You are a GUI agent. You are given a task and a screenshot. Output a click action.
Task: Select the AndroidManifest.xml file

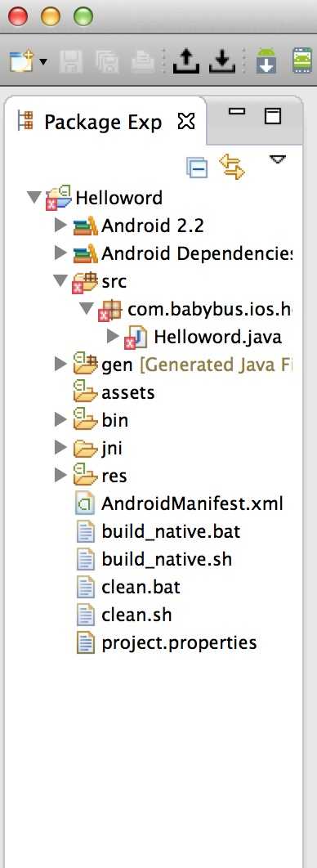[192, 503]
